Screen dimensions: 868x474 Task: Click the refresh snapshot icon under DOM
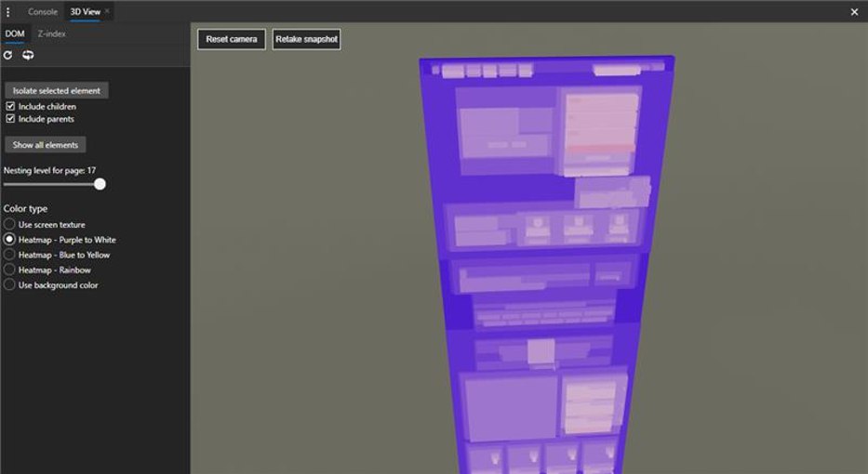(7, 55)
